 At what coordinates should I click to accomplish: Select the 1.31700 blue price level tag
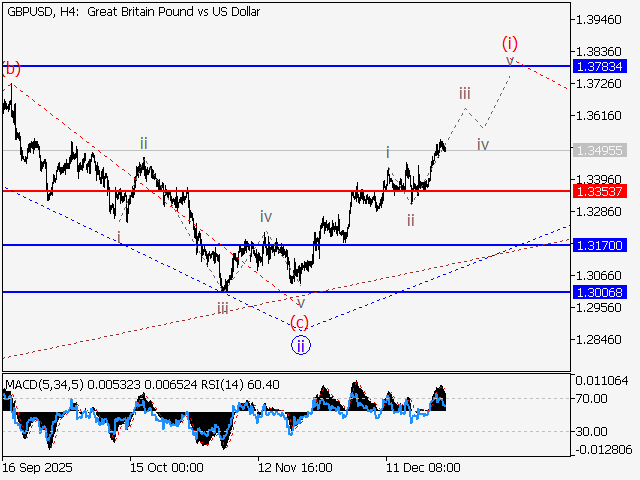pyautogui.click(x=601, y=244)
